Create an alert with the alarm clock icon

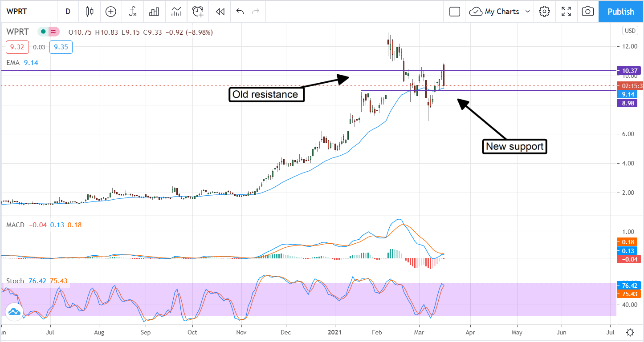pos(198,12)
